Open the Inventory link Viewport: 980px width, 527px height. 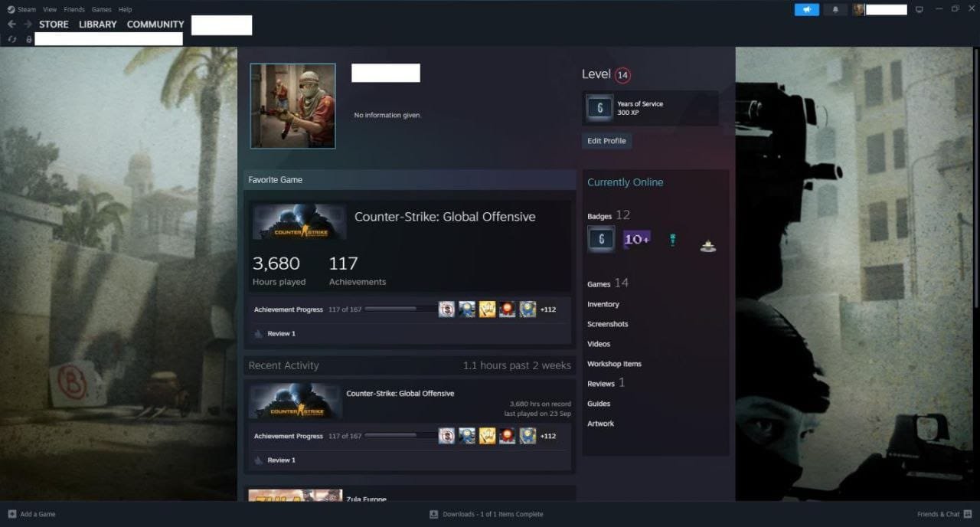click(x=603, y=305)
